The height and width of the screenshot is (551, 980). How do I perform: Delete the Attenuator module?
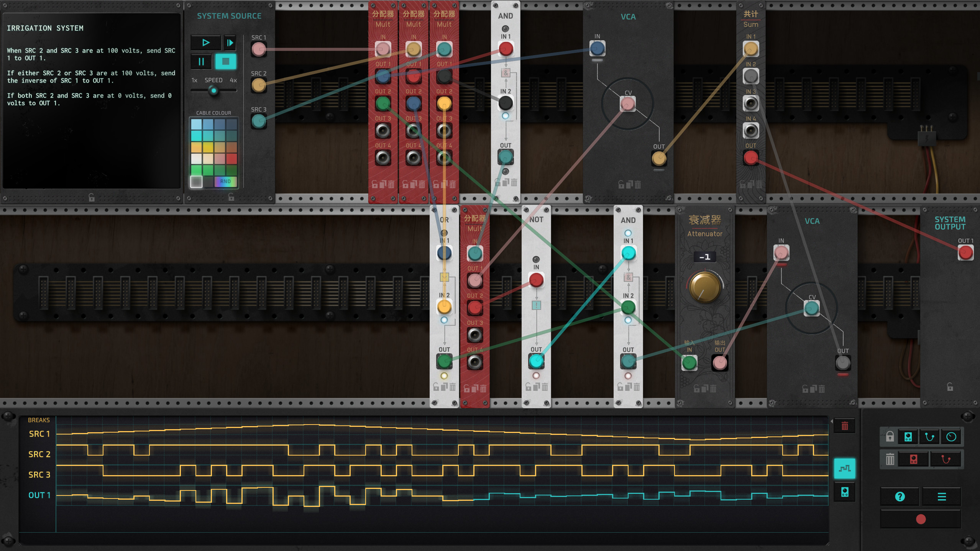click(x=714, y=388)
